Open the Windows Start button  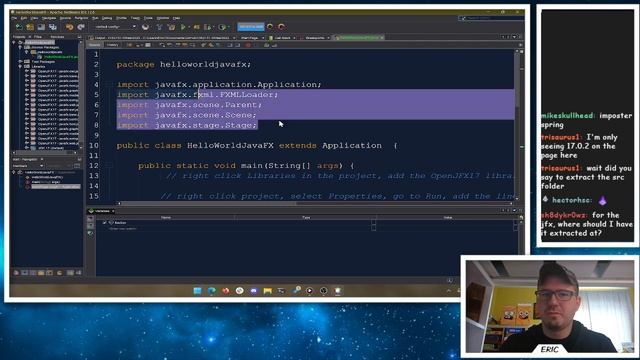[198, 291]
